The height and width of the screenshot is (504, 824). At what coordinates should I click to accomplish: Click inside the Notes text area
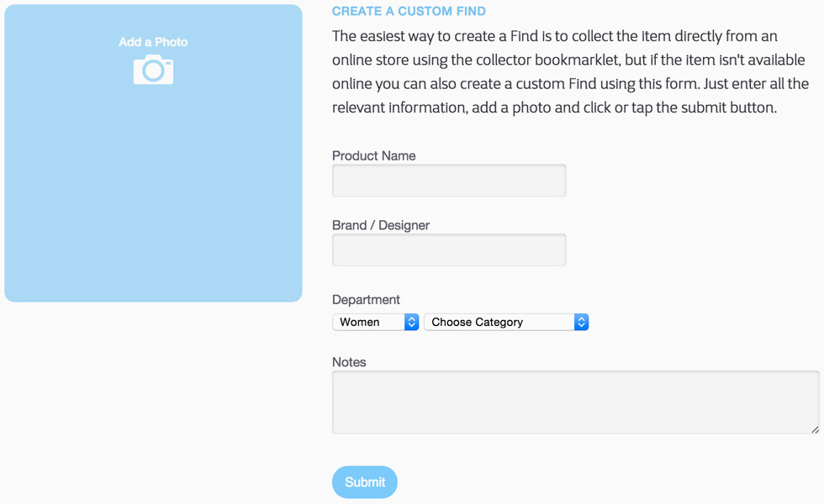pos(575,402)
